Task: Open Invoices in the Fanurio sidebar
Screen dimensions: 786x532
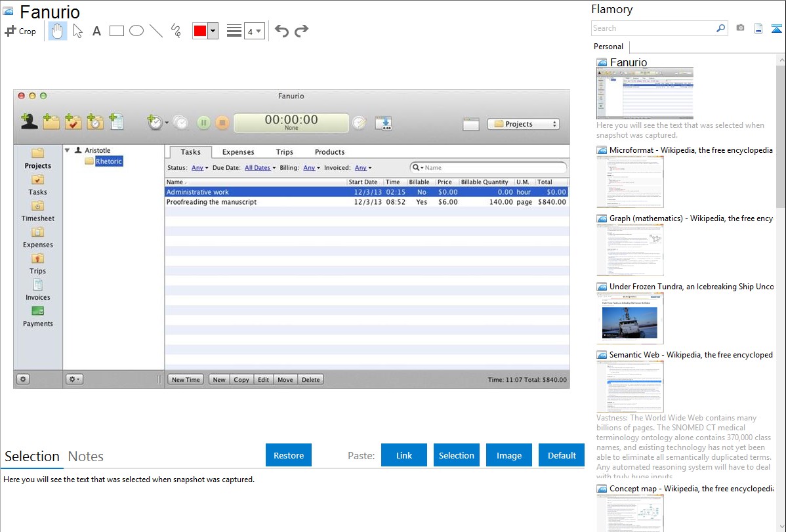Action: coord(38,291)
